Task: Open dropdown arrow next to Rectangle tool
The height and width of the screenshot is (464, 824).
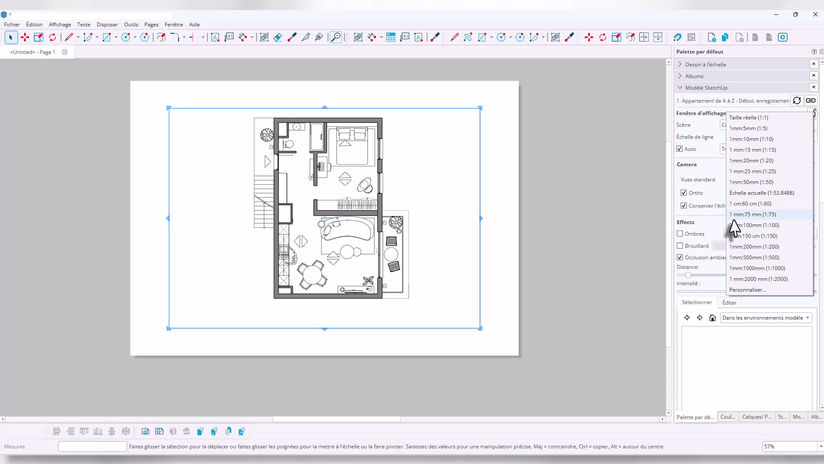Action: pos(116,37)
